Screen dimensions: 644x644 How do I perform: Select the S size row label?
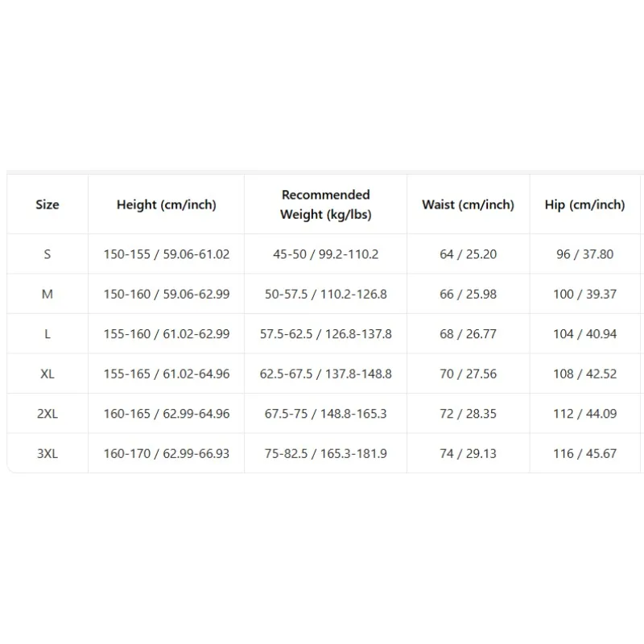(47, 254)
